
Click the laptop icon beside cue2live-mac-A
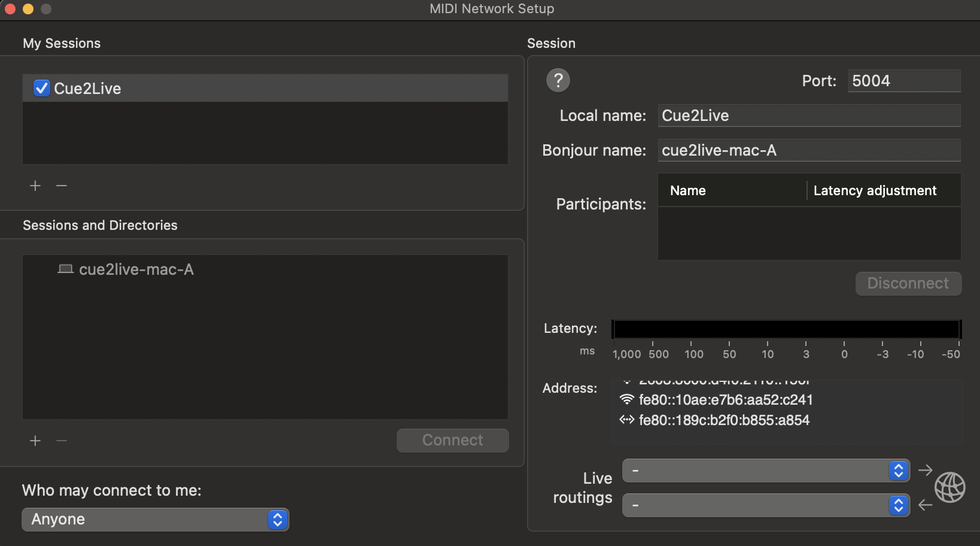point(65,269)
